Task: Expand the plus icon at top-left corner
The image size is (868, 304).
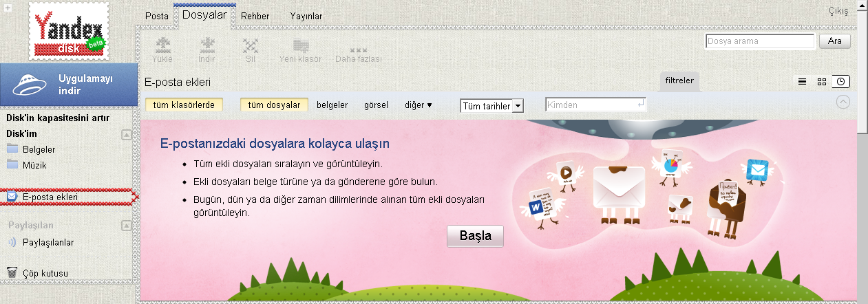Action: [8, 8]
